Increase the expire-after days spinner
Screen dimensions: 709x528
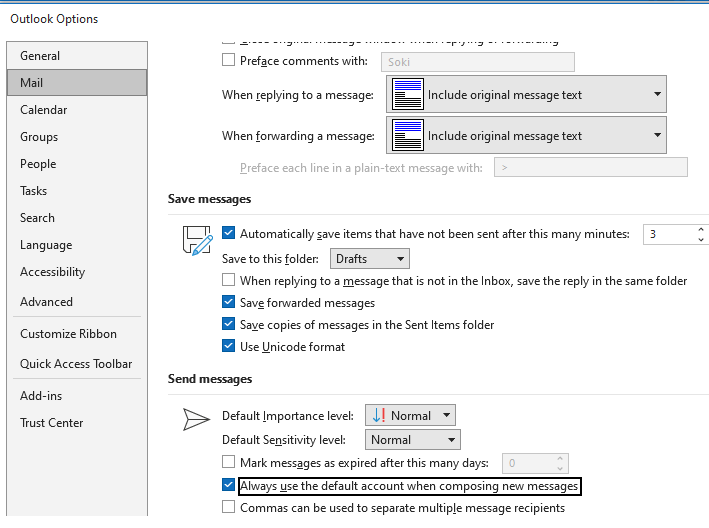(x=560, y=458)
